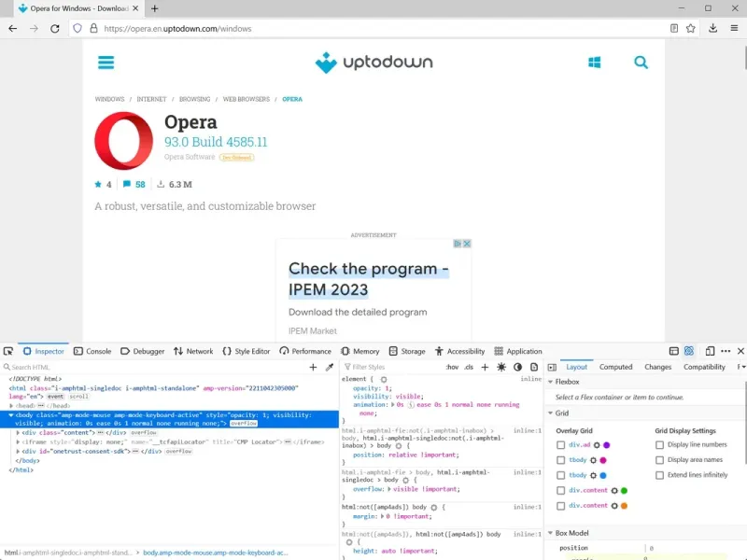
Task: Open the Uptodown hamburger menu
Action: click(106, 63)
